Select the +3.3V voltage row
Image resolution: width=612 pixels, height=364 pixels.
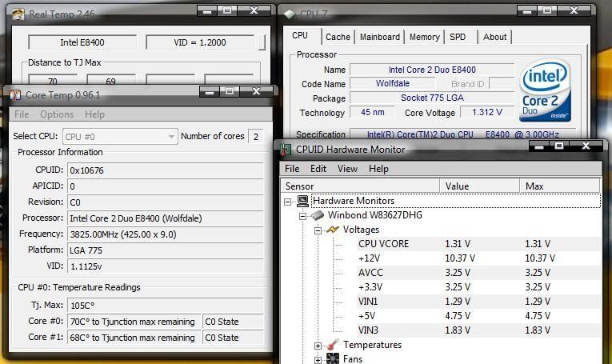point(479,287)
